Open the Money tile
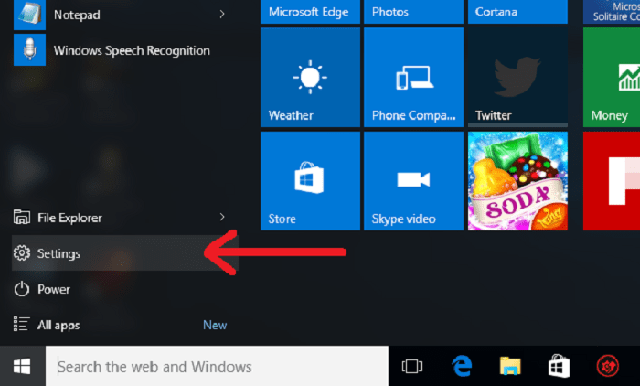Screen dimensions: 640x386 (x=611, y=77)
